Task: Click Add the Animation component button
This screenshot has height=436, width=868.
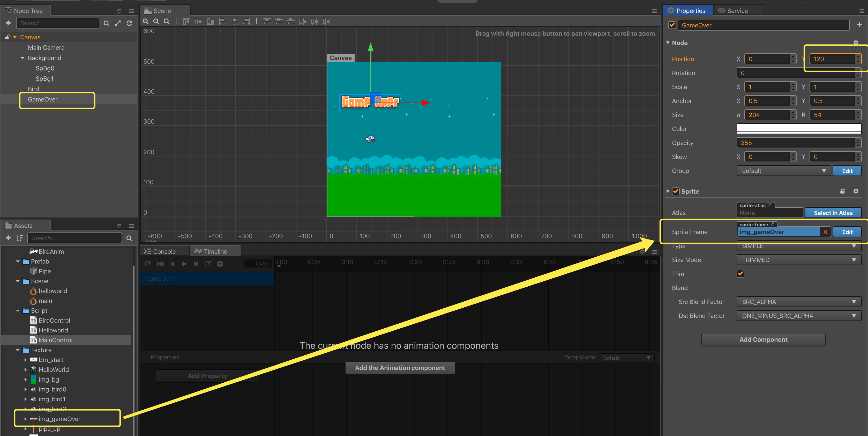Action: pos(400,368)
